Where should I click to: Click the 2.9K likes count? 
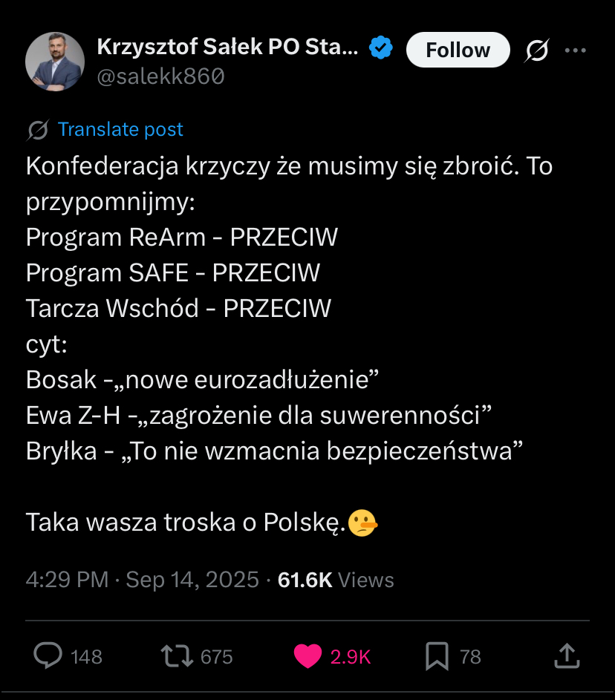350,657
